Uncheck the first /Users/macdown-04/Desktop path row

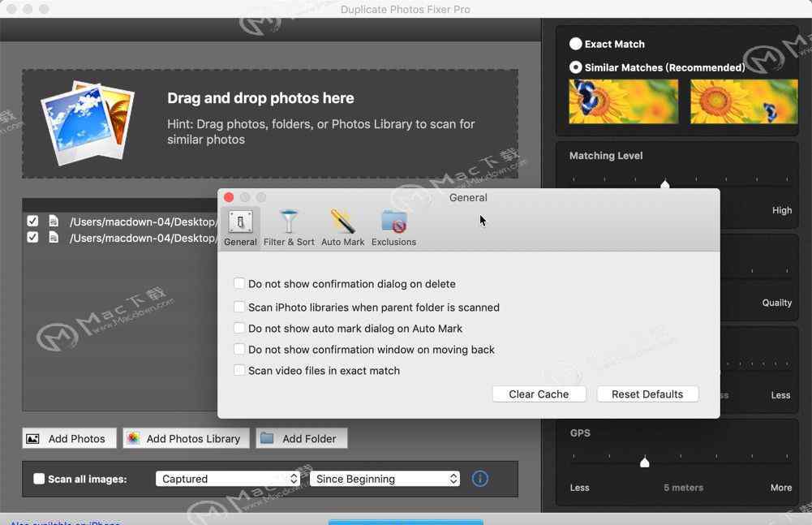tap(32, 222)
